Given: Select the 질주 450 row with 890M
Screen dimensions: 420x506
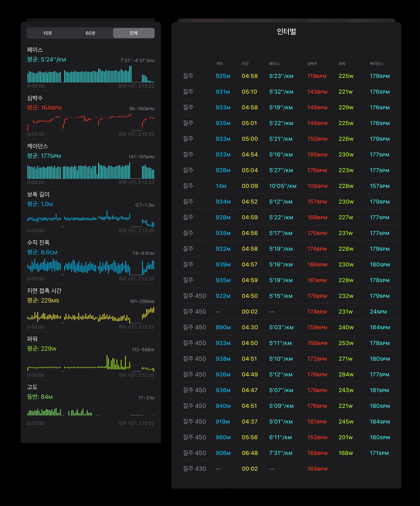Looking at the screenshot, I should pos(292,327).
